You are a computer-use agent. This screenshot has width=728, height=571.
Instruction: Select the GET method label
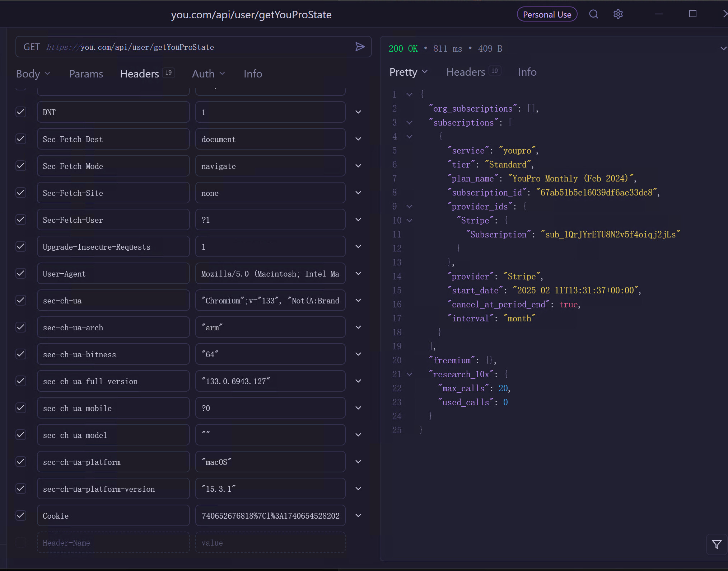(x=32, y=47)
